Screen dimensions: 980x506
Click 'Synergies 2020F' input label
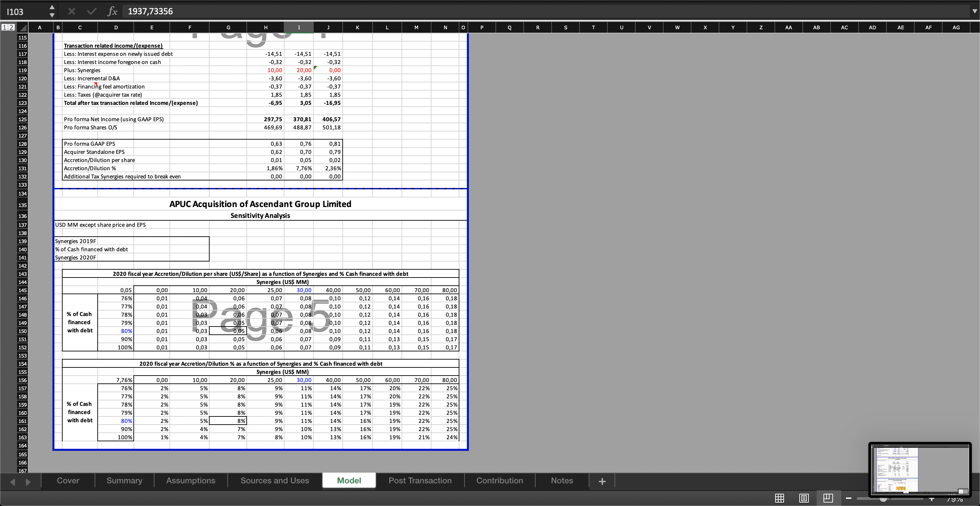pos(75,258)
